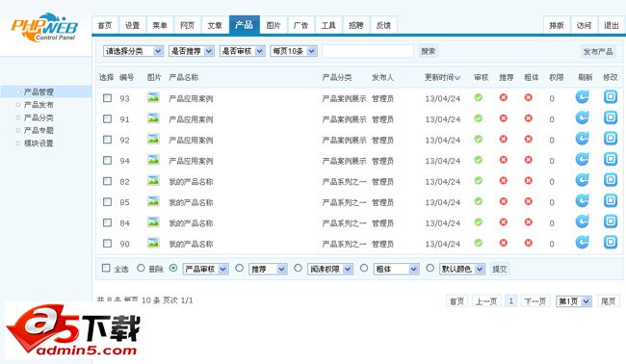The width and height of the screenshot is (626, 364).
Task: Open the 推荐 batch action dropdown
Action: [268, 269]
